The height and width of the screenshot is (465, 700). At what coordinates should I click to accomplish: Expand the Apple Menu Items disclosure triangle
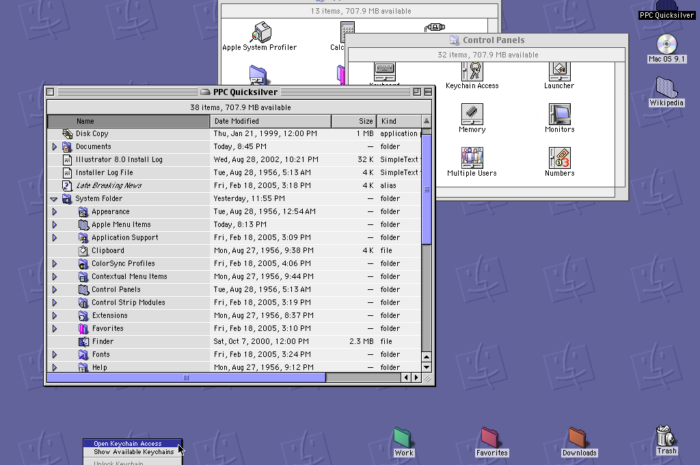click(54, 224)
